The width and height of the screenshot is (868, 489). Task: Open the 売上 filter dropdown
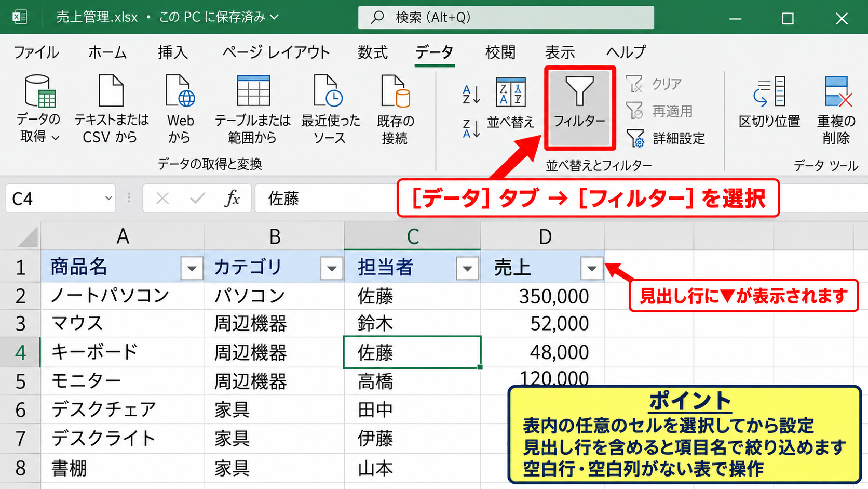pos(592,269)
